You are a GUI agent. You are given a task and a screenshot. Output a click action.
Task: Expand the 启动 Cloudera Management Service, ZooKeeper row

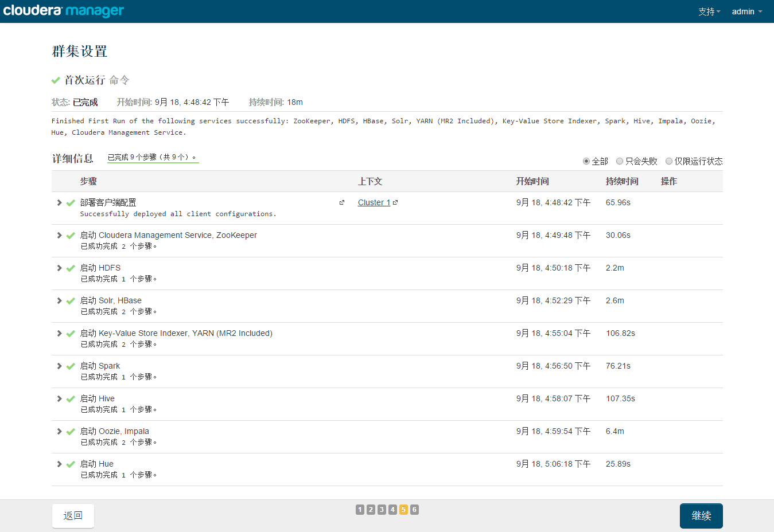point(59,235)
